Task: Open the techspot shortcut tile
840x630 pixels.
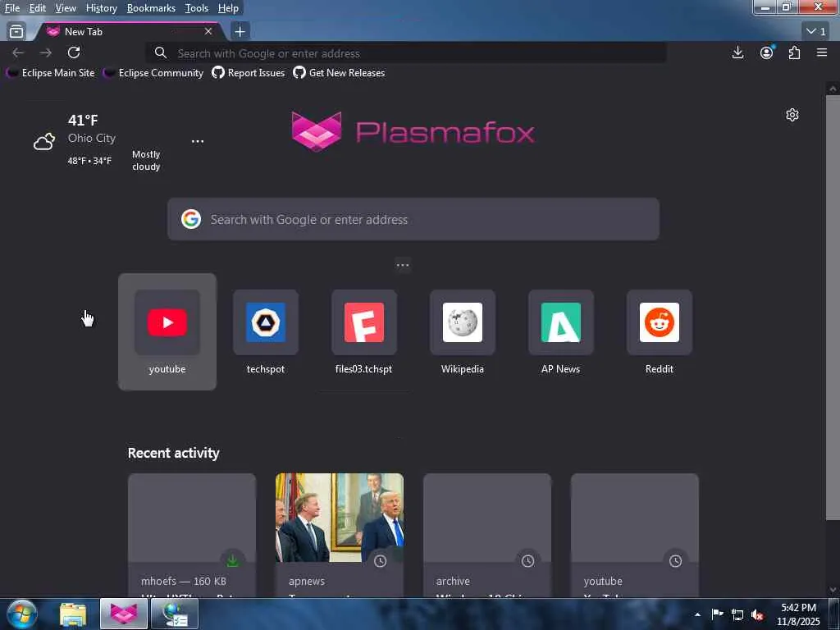Action: point(266,331)
